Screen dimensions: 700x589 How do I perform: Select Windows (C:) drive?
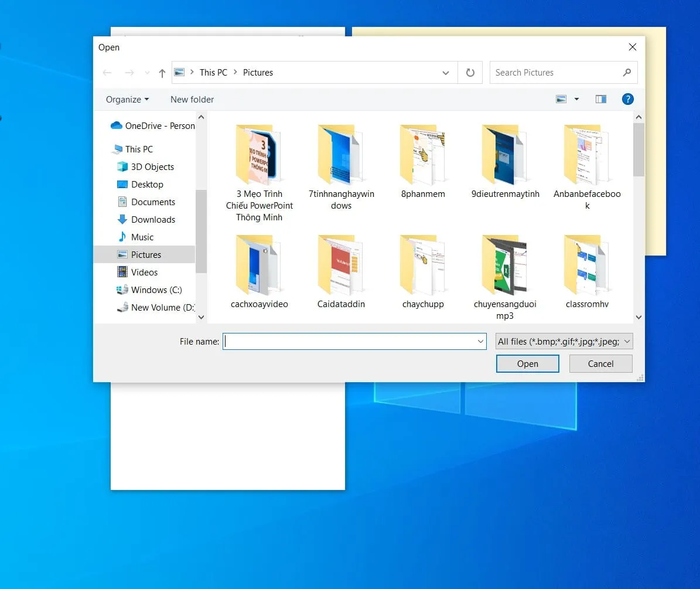[156, 290]
